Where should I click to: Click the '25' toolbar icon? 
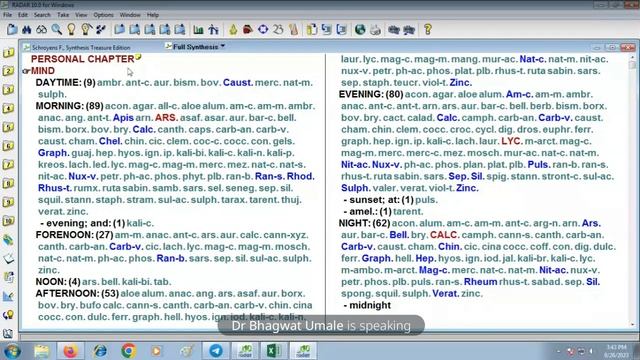tap(278, 29)
